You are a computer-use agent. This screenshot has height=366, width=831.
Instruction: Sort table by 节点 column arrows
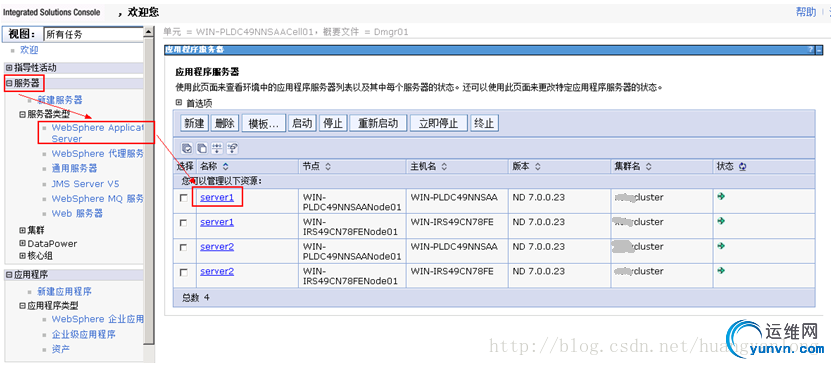click(328, 166)
